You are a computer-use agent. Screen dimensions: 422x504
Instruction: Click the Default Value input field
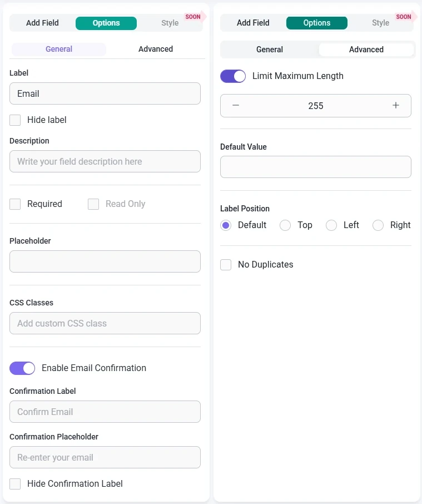(x=315, y=167)
